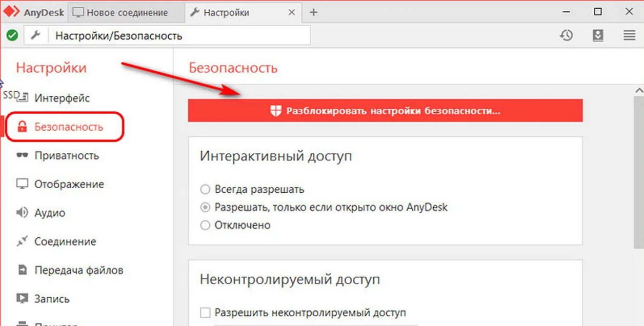Maximize the AnyDesk window

pos(598,12)
